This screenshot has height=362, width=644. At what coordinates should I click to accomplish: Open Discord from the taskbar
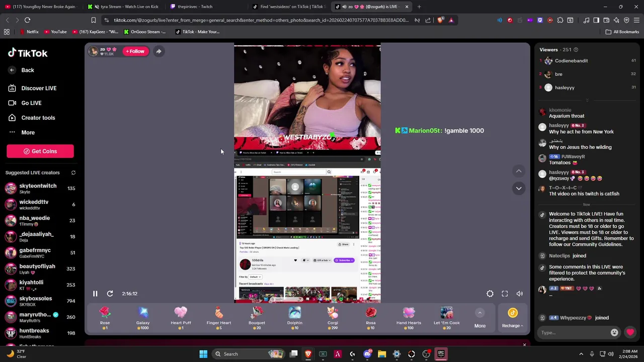click(367, 354)
